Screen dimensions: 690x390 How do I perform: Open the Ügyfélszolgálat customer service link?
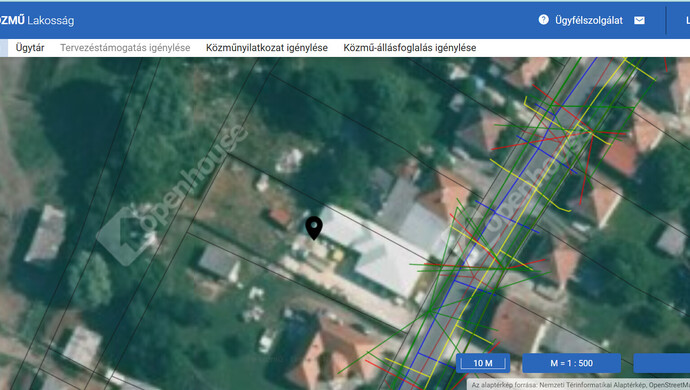click(x=589, y=20)
